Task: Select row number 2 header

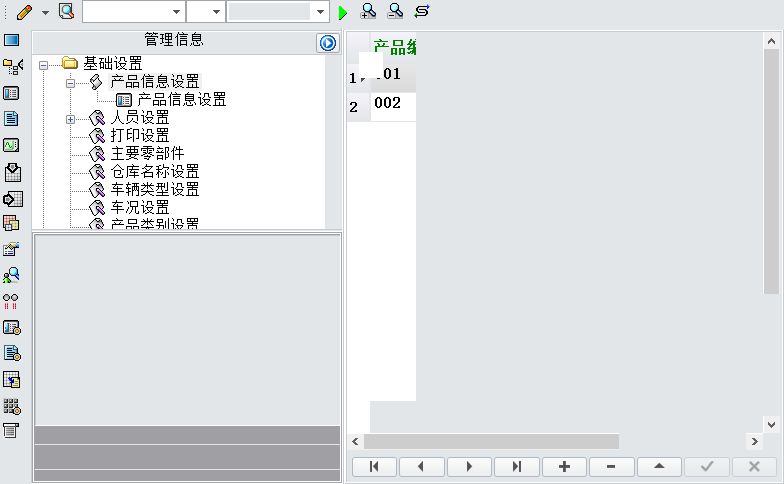Action: [358, 106]
